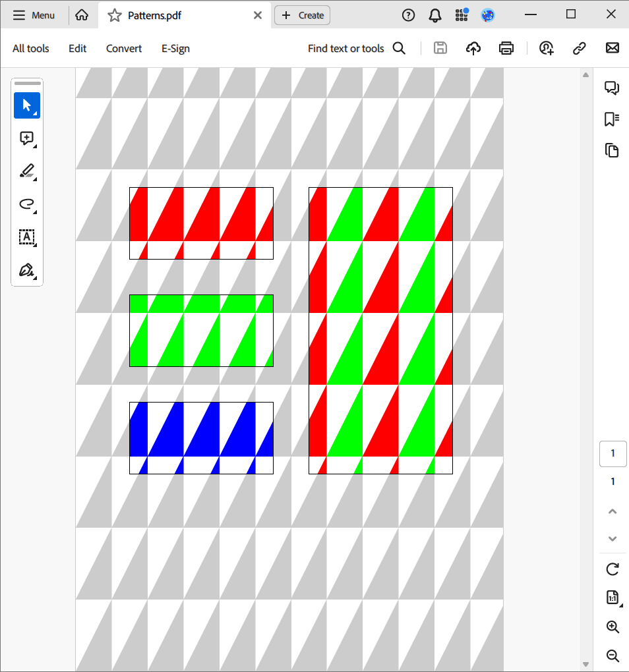Jump to next page with down chevron
Image resolution: width=629 pixels, height=672 pixels.
(612, 538)
